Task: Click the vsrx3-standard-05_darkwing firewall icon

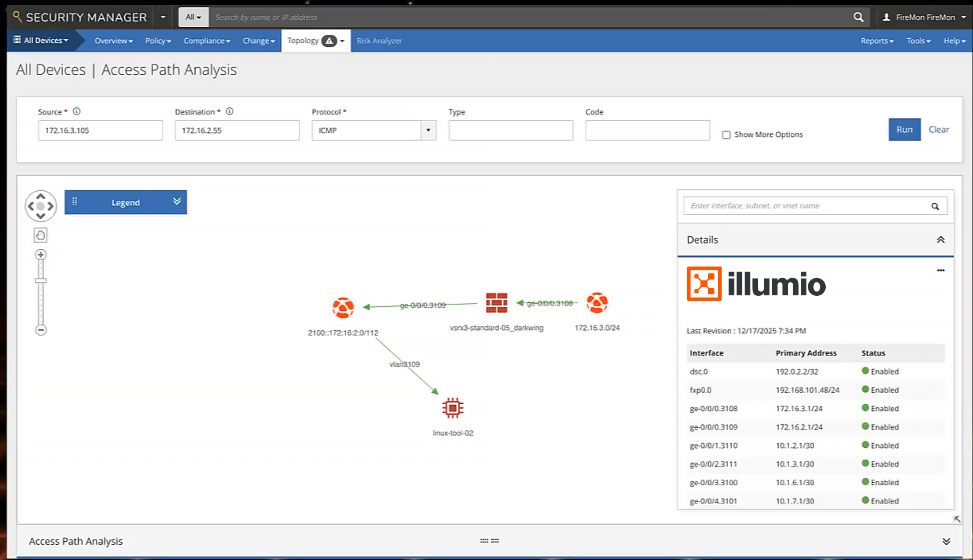Action: 496,303
